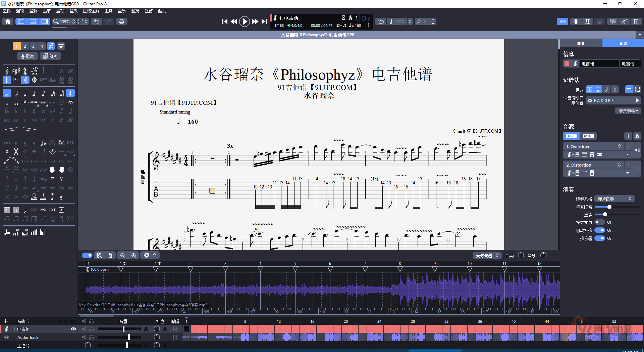Toggle the rest symbol button
644x352 pixels.
click(x=70, y=93)
